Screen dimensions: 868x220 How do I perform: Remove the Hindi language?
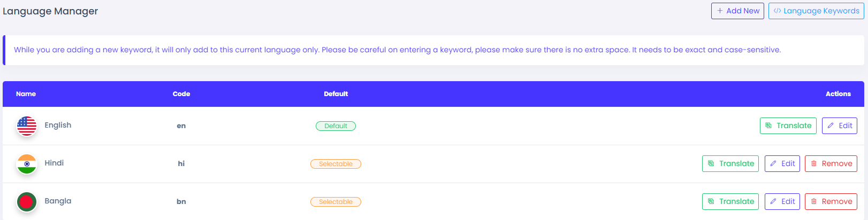(x=831, y=163)
